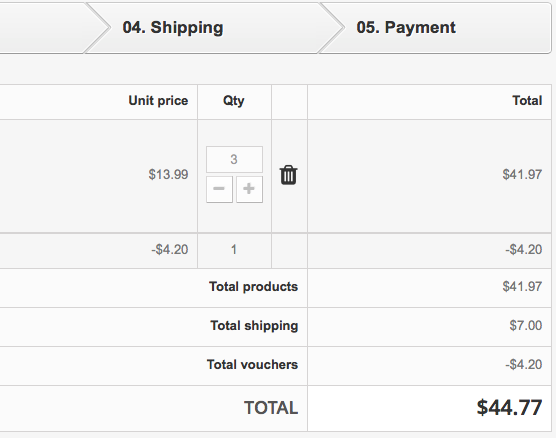
Task: Select the $41.97 product line total
Action: click(x=522, y=174)
